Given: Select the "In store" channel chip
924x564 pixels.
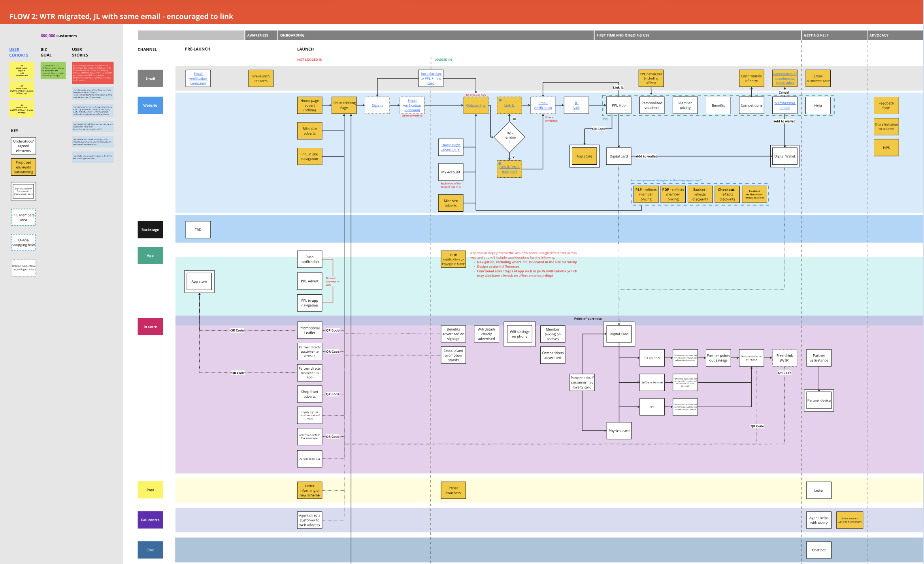Looking at the screenshot, I should [x=150, y=327].
